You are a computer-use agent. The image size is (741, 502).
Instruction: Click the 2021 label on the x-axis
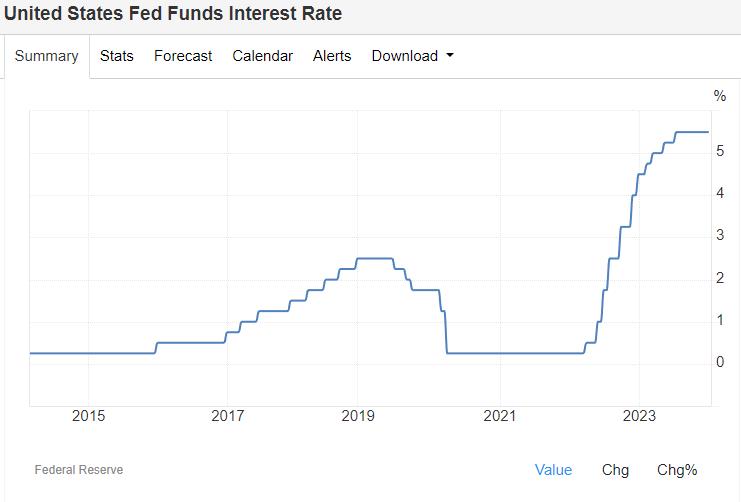pyautogui.click(x=499, y=417)
